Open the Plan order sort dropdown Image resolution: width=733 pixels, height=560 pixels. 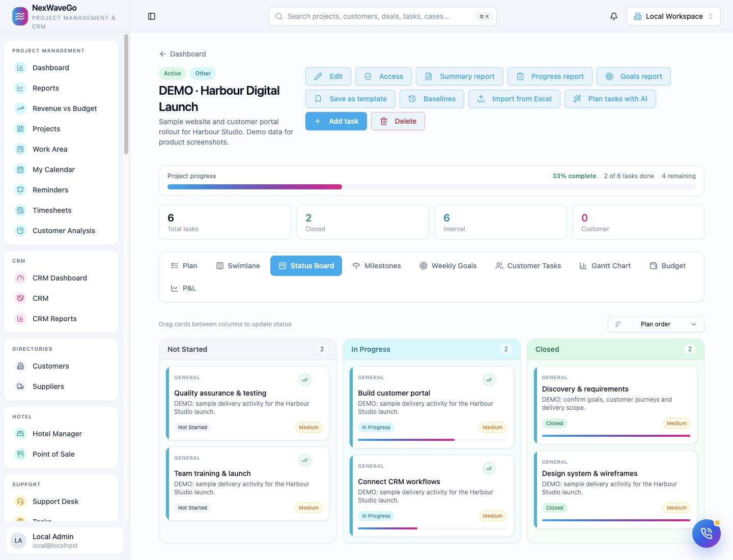[656, 324]
